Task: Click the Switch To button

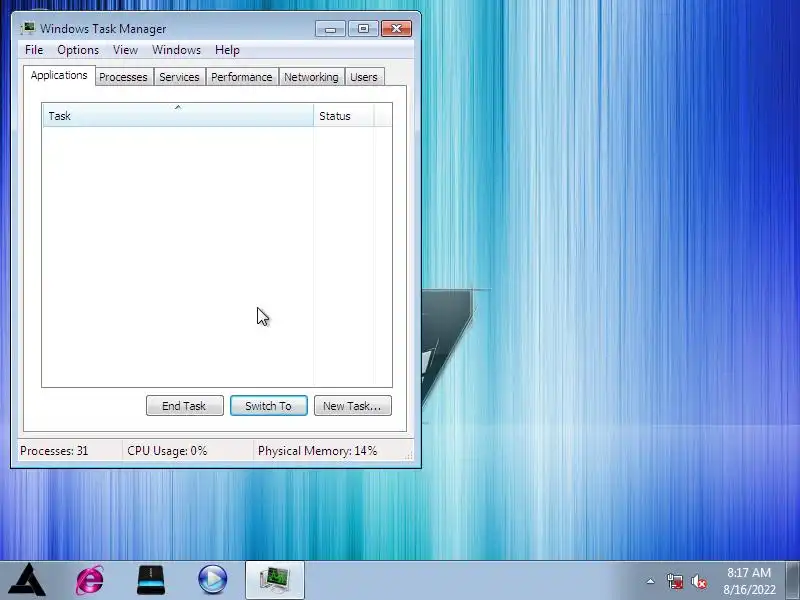Action: pyautogui.click(x=269, y=406)
